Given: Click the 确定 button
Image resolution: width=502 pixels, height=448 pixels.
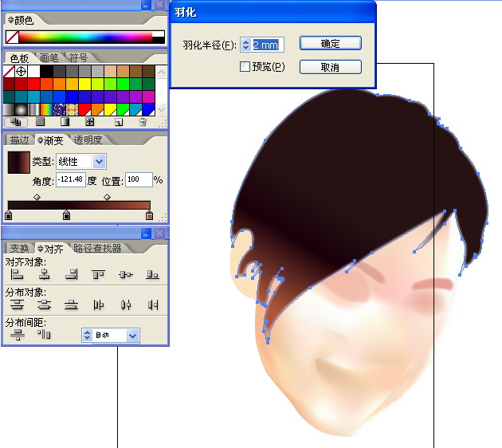Looking at the screenshot, I should pyautogui.click(x=330, y=44).
